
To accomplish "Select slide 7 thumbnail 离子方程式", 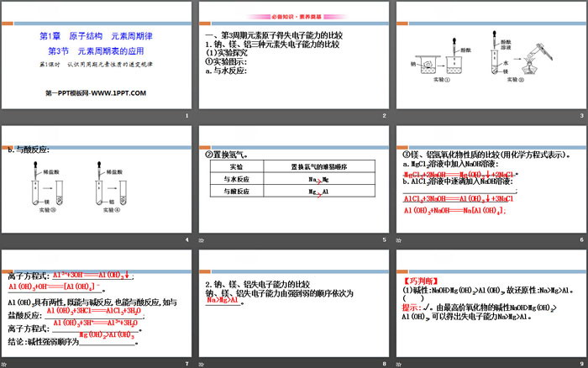I will (97, 303).
